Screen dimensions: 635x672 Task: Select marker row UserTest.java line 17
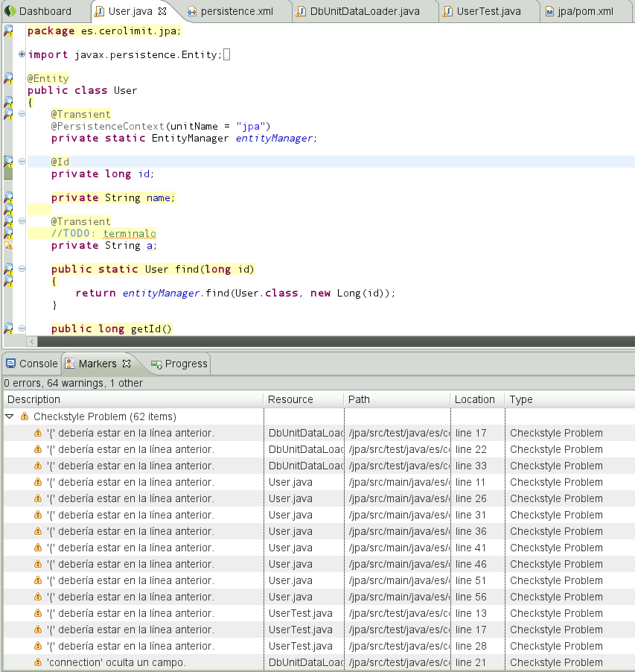(x=319, y=630)
